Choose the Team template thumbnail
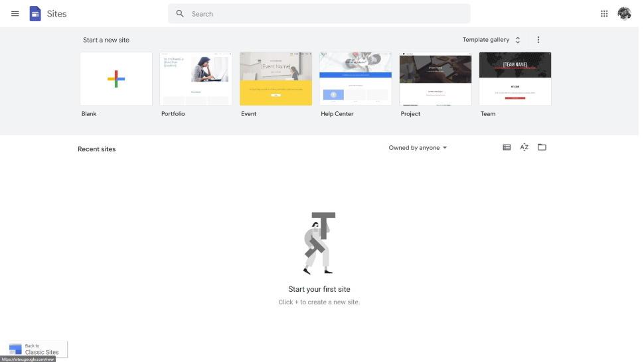 point(515,79)
